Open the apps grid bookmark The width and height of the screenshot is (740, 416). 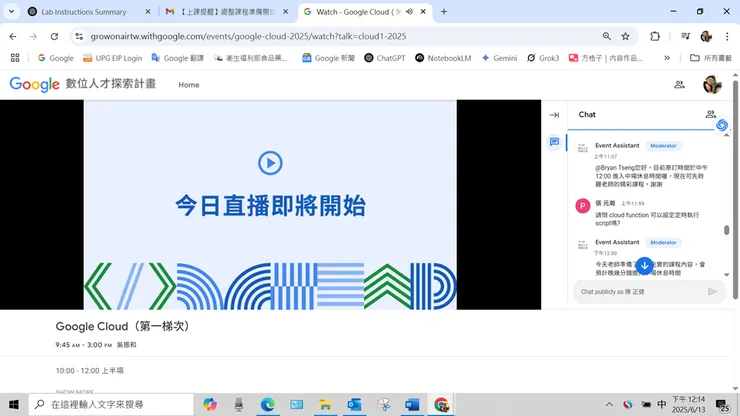[x=15, y=58]
